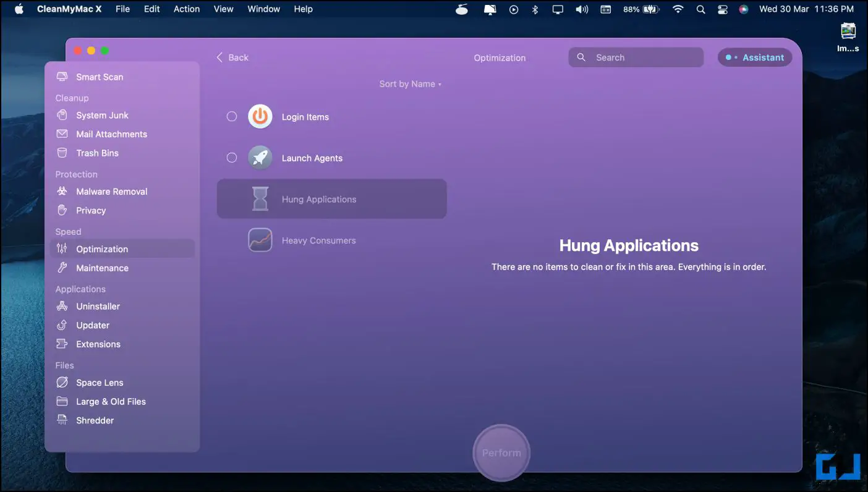Go Back using the Back button
Viewport: 868px width, 492px height.
click(x=232, y=57)
